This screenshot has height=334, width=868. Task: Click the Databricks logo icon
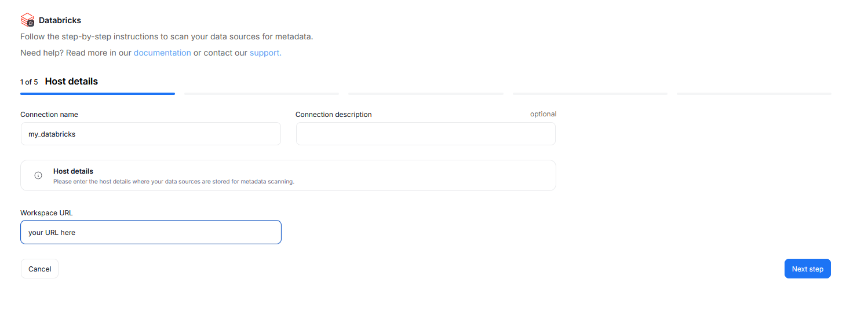(x=27, y=20)
